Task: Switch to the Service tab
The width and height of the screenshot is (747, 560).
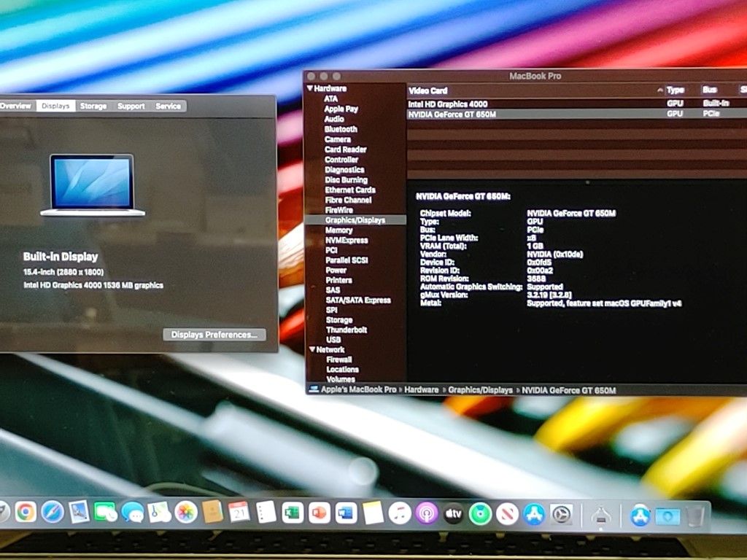Action: click(x=169, y=106)
